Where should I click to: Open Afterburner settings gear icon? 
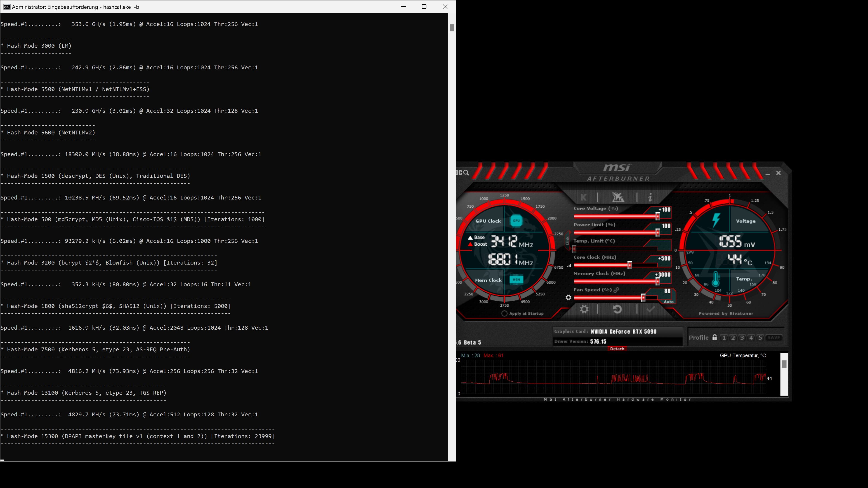pos(584,309)
